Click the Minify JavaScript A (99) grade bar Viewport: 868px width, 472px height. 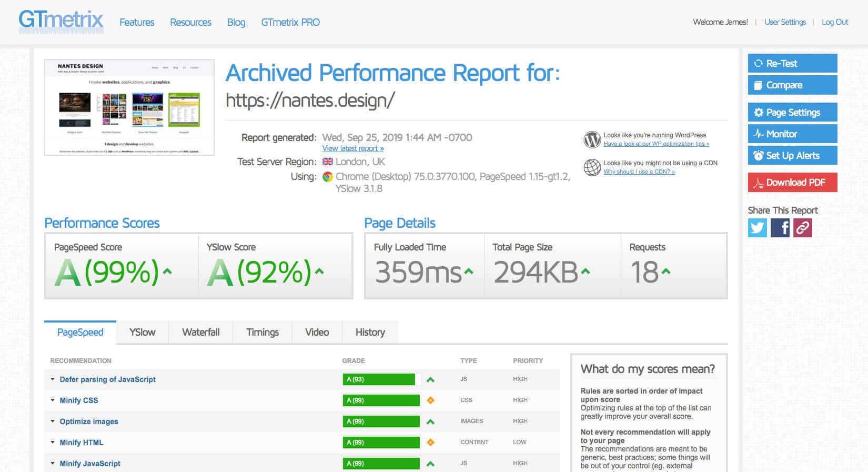click(x=381, y=464)
